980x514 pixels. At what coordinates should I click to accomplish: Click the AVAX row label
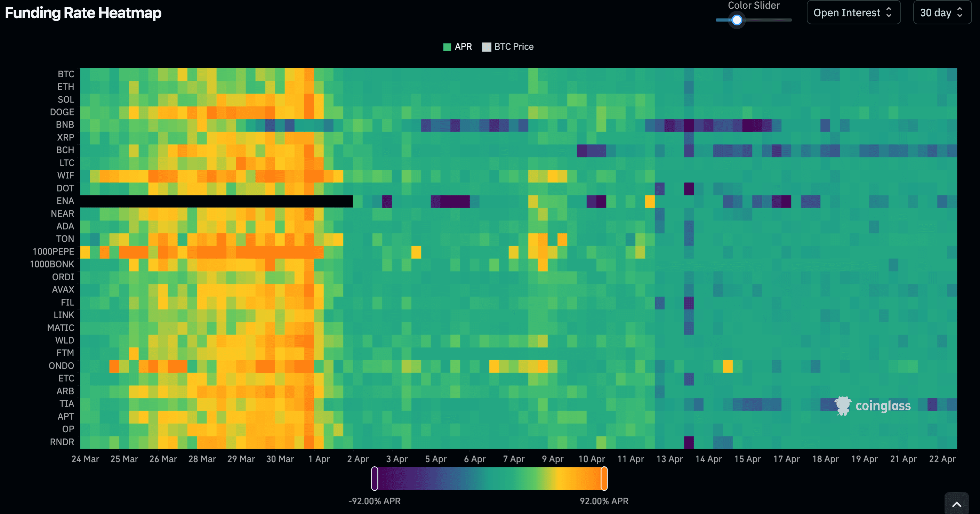63,290
